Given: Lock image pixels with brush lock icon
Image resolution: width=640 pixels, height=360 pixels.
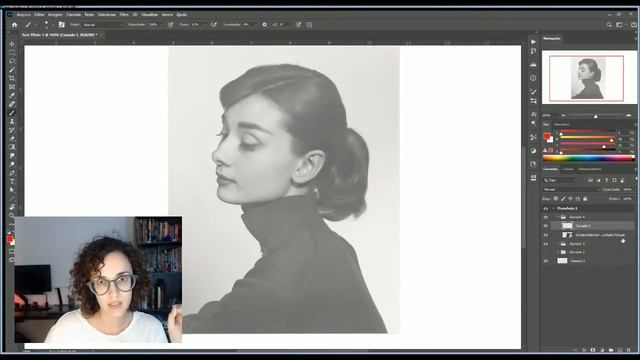Looking at the screenshot, I should click(x=563, y=199).
